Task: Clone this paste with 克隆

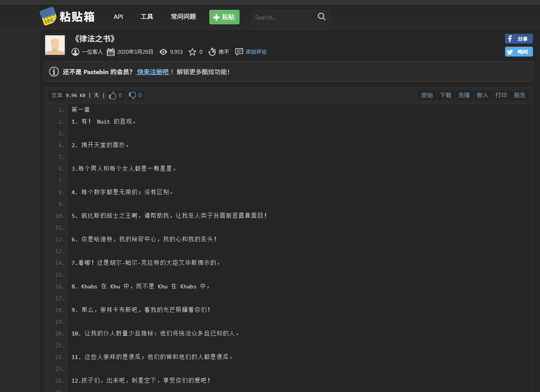Action: coord(464,95)
